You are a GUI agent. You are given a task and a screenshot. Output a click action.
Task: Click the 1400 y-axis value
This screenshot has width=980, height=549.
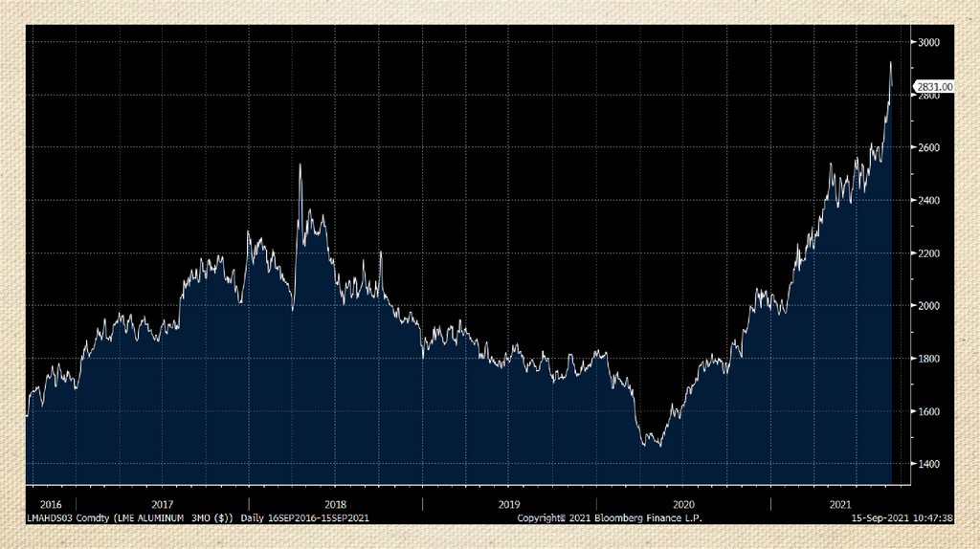click(x=928, y=464)
